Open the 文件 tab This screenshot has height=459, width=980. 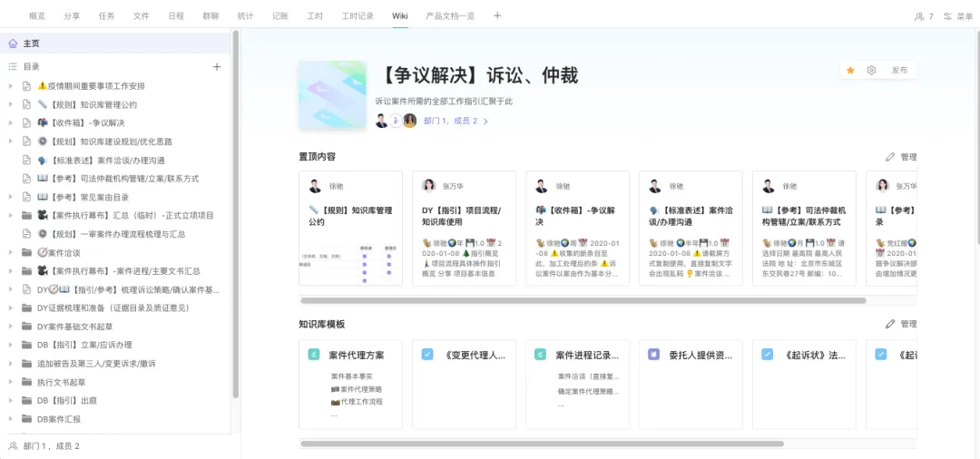tap(142, 16)
